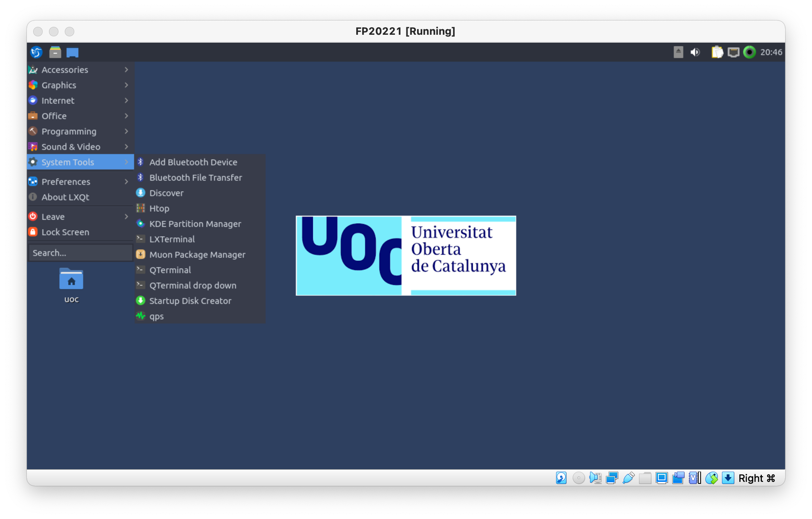Viewport: 812px width, 519px height.
Task: Click the removable media eject icon
Action: click(x=678, y=52)
